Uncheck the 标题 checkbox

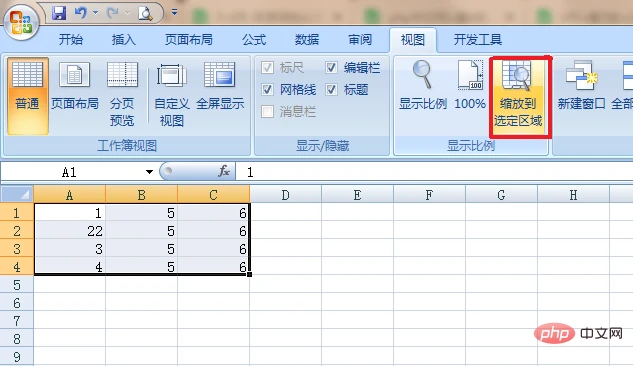331,89
